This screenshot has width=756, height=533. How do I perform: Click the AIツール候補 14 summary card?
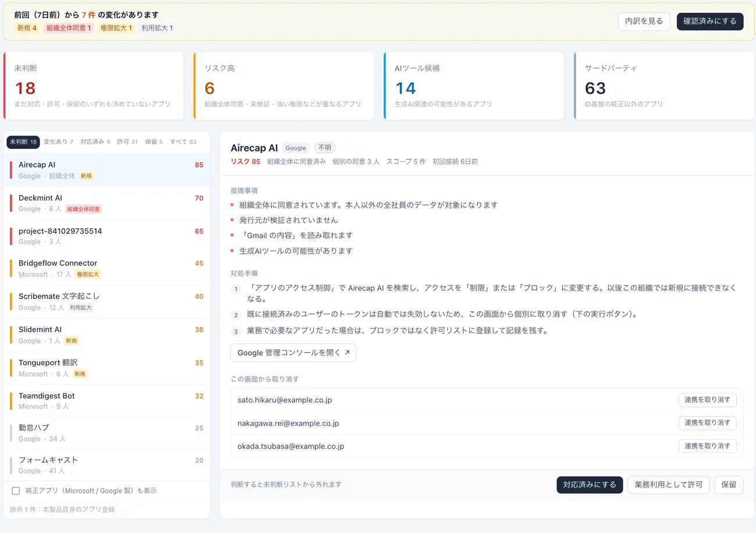tap(474, 86)
